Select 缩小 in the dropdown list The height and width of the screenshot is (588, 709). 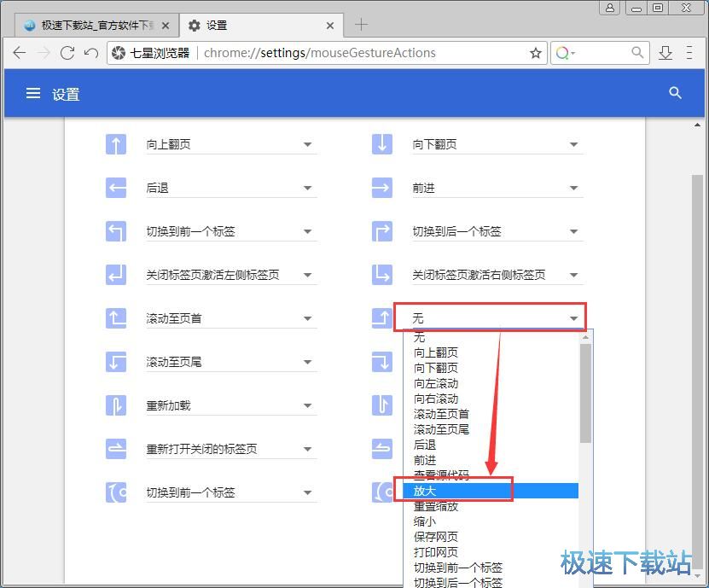(491, 521)
